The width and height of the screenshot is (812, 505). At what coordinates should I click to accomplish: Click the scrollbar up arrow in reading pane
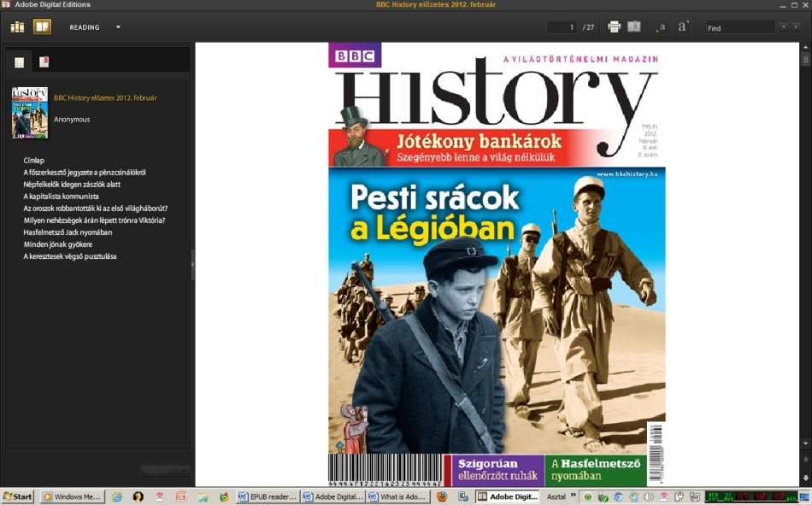coord(805,47)
